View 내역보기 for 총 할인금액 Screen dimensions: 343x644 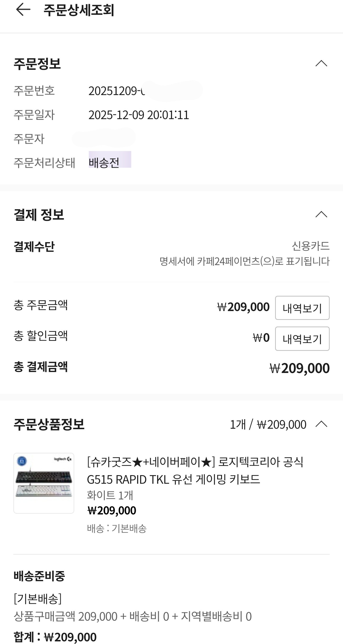(302, 338)
